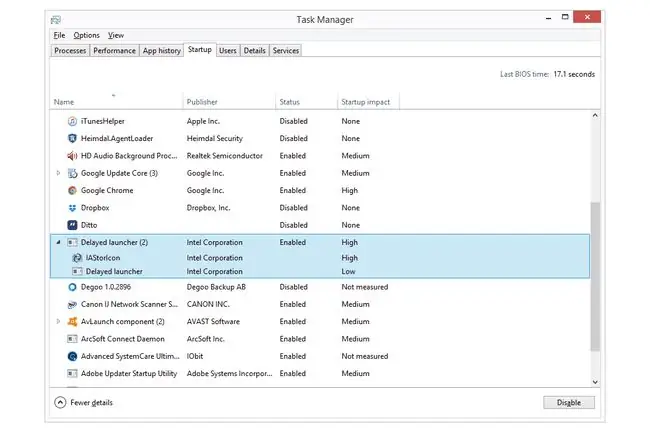Select the Startup tab
Viewport: 650px width, 433px height.
click(x=200, y=50)
